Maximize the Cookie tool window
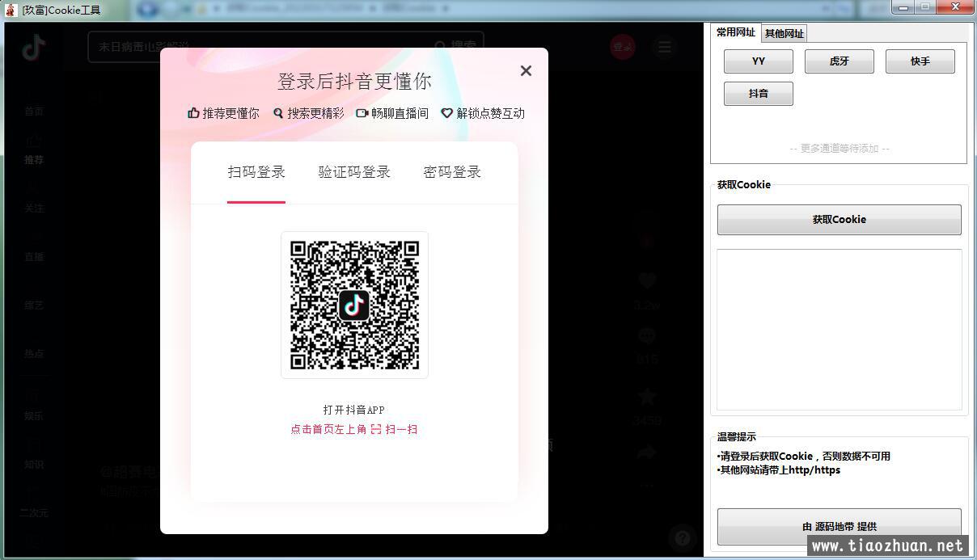 (x=925, y=7)
